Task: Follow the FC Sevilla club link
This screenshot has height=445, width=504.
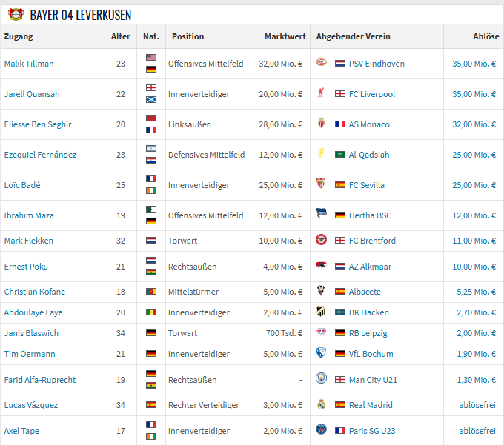Action: 367,185
